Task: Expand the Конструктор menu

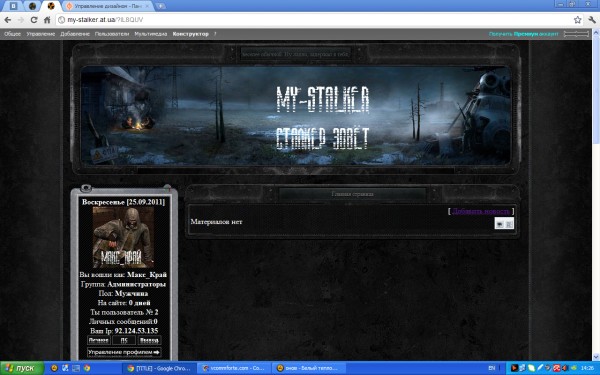Action: 191,34
